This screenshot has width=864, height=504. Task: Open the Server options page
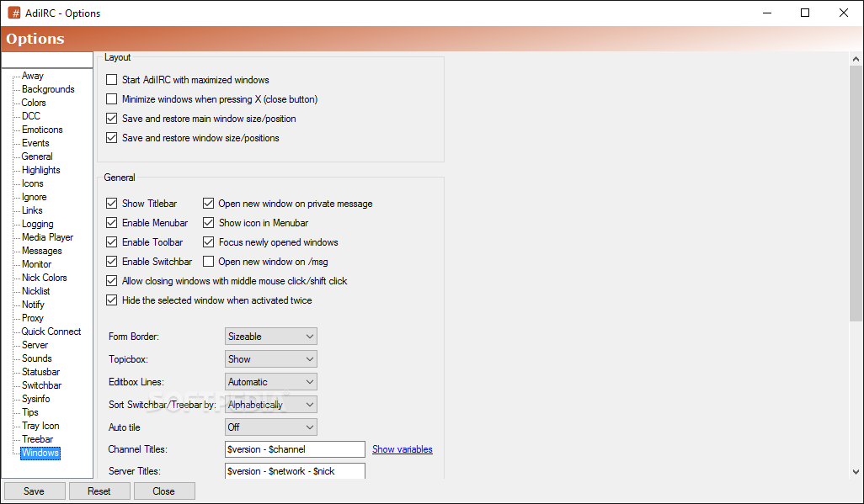(35, 345)
